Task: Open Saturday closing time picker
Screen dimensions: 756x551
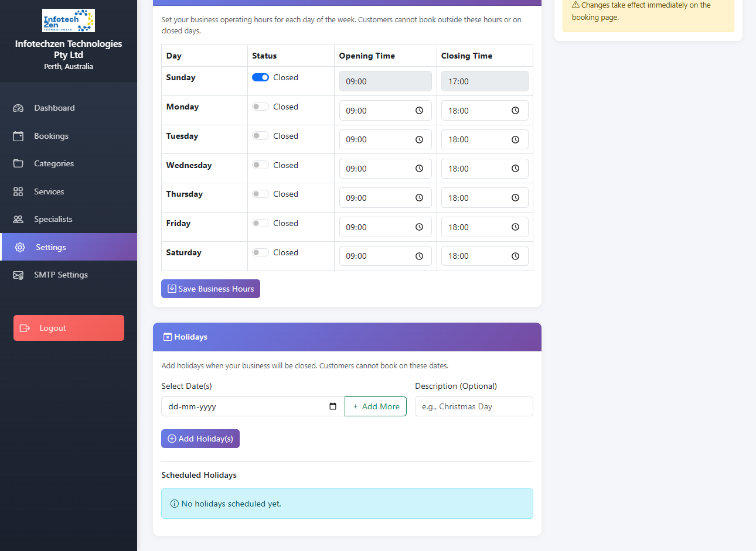Action: tap(515, 256)
